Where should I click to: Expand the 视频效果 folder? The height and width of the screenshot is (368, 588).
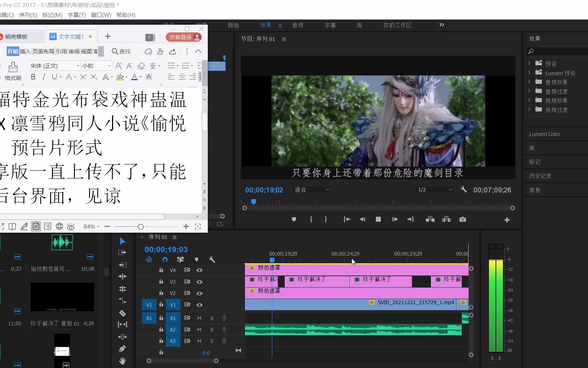point(529,100)
